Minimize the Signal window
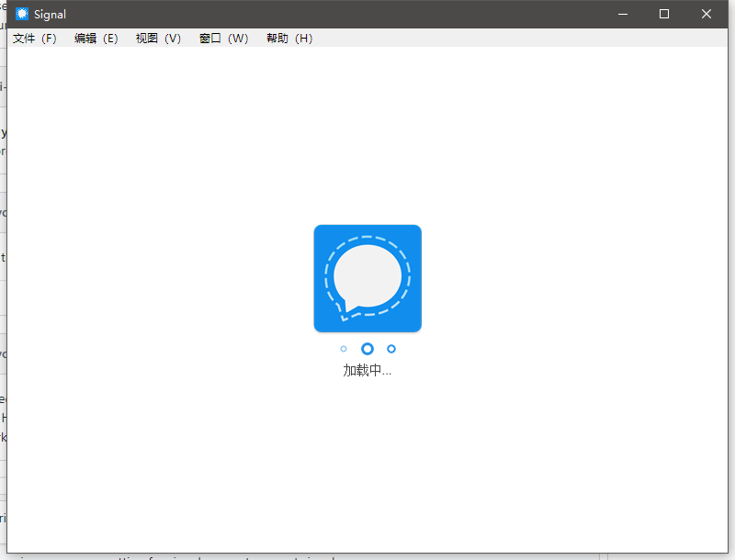This screenshot has width=735, height=560. [x=623, y=14]
